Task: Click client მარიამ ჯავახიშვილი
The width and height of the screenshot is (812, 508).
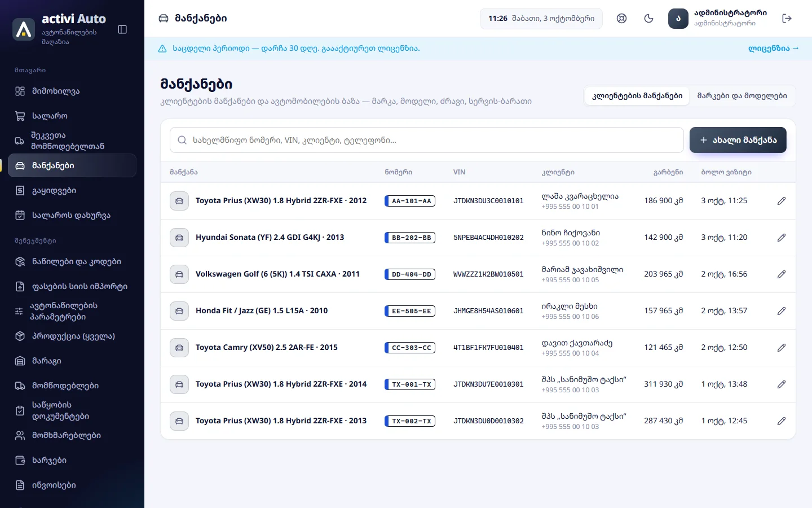Action: click(x=582, y=269)
